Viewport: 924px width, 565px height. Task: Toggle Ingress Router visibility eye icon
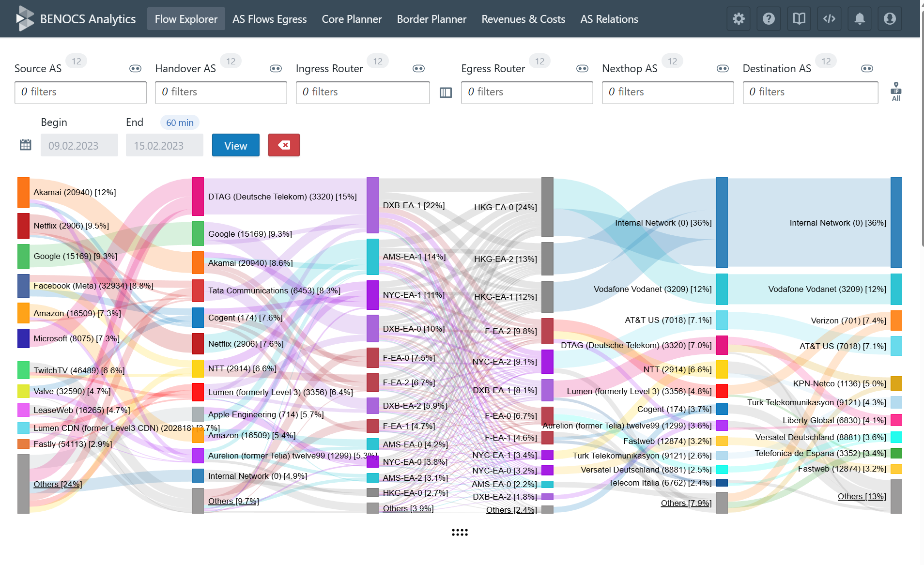[418, 69]
